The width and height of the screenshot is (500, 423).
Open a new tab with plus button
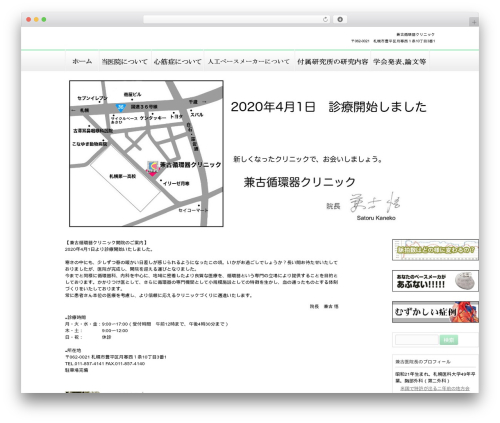tap(474, 22)
